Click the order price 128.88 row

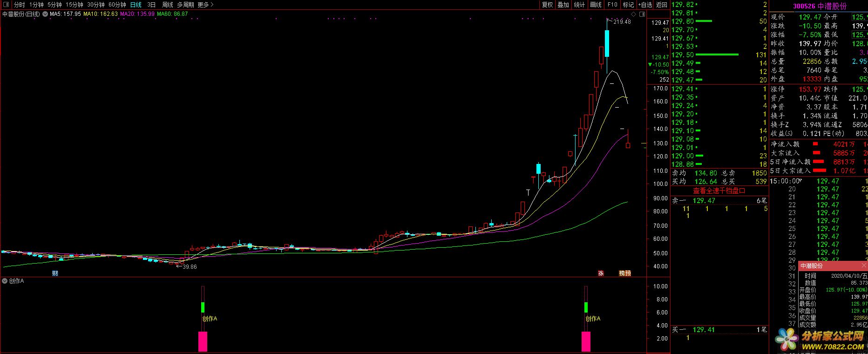(x=719, y=164)
